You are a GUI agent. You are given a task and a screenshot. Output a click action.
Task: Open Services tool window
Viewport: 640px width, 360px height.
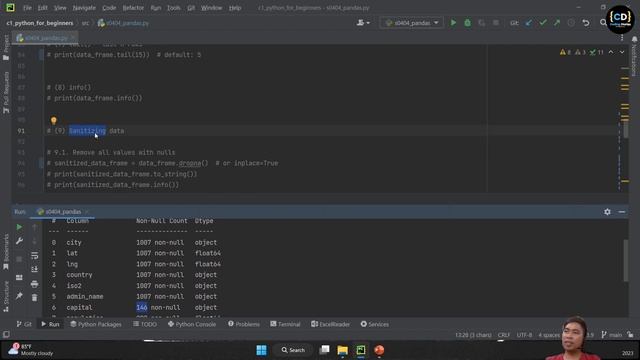point(375,324)
